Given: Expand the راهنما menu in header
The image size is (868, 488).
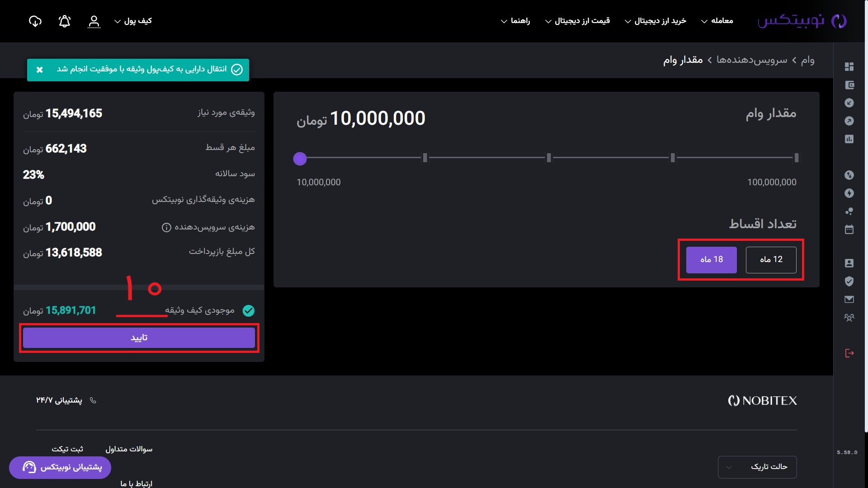Looking at the screenshot, I should [515, 21].
